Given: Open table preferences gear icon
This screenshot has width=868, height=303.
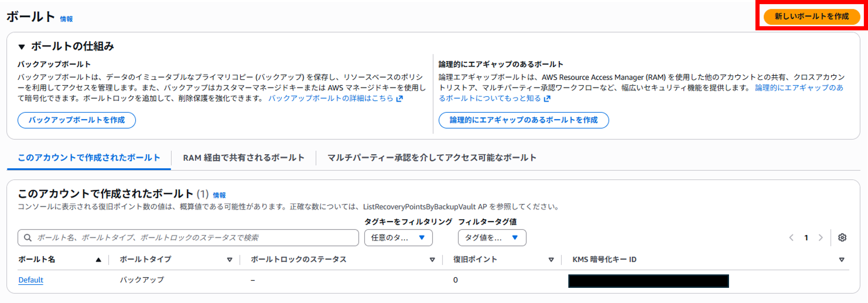Looking at the screenshot, I should 842,238.
